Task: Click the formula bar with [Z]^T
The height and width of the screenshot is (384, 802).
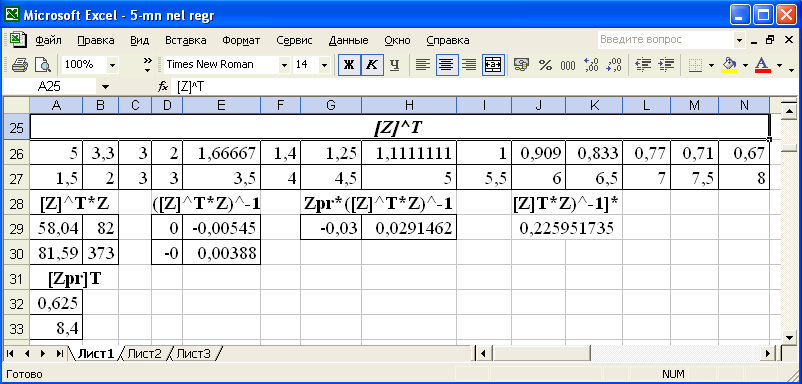Action: (485, 87)
